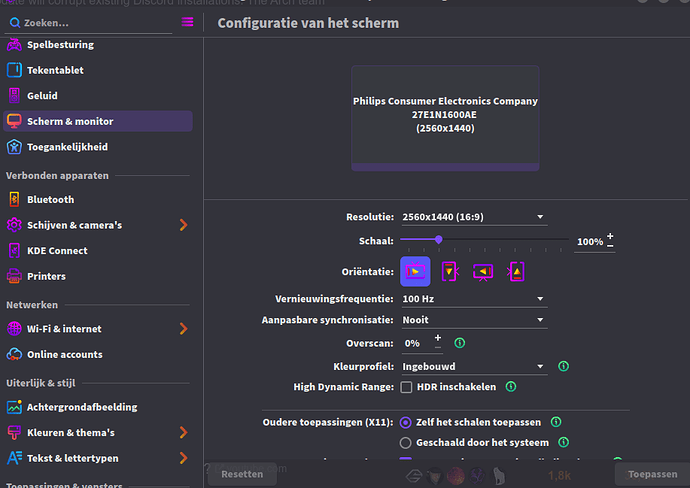Show info icon for Geschaald door het systeem
The width and height of the screenshot is (690, 488).
(563, 442)
